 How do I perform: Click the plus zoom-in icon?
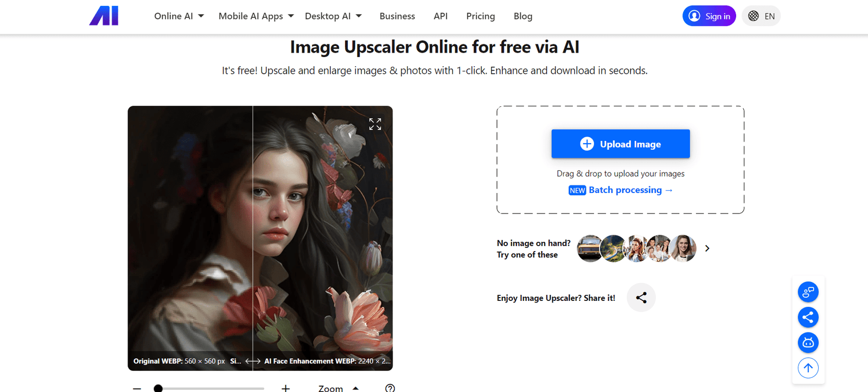click(x=286, y=388)
